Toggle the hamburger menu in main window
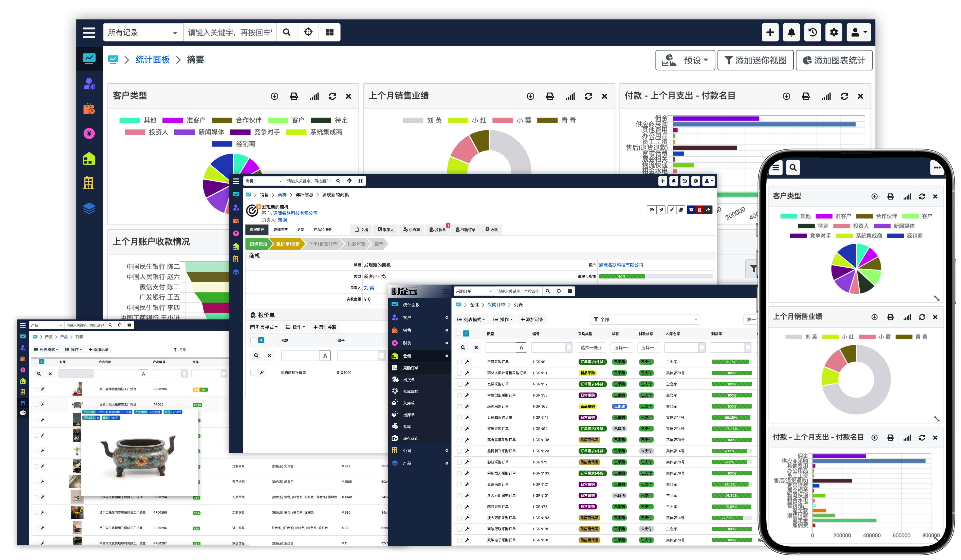This screenshot has width=961, height=560. (x=89, y=32)
